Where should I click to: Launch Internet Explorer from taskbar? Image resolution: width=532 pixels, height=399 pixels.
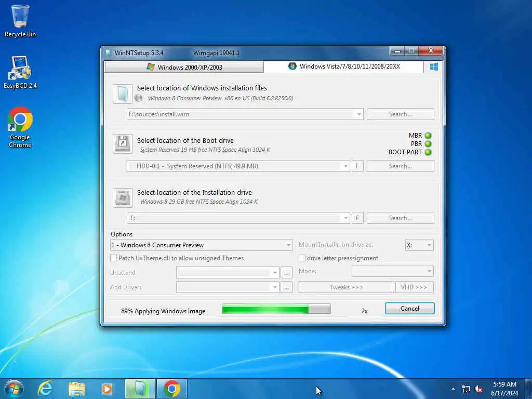pyautogui.click(x=45, y=389)
